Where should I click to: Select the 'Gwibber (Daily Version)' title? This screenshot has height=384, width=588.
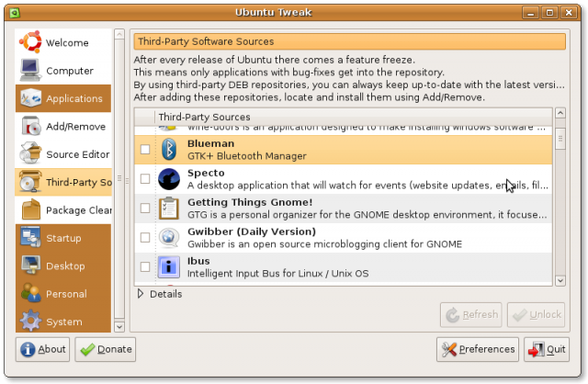point(252,232)
